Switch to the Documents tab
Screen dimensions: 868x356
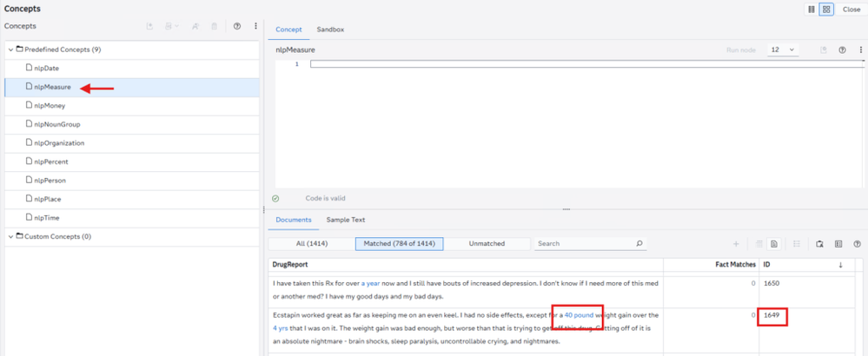click(294, 220)
